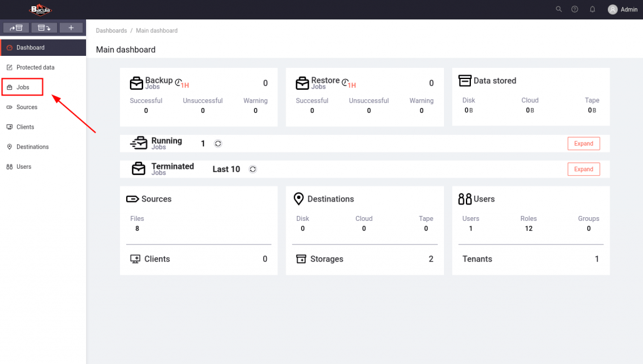
Task: Expand the Running jobs panel
Action: [x=583, y=144]
